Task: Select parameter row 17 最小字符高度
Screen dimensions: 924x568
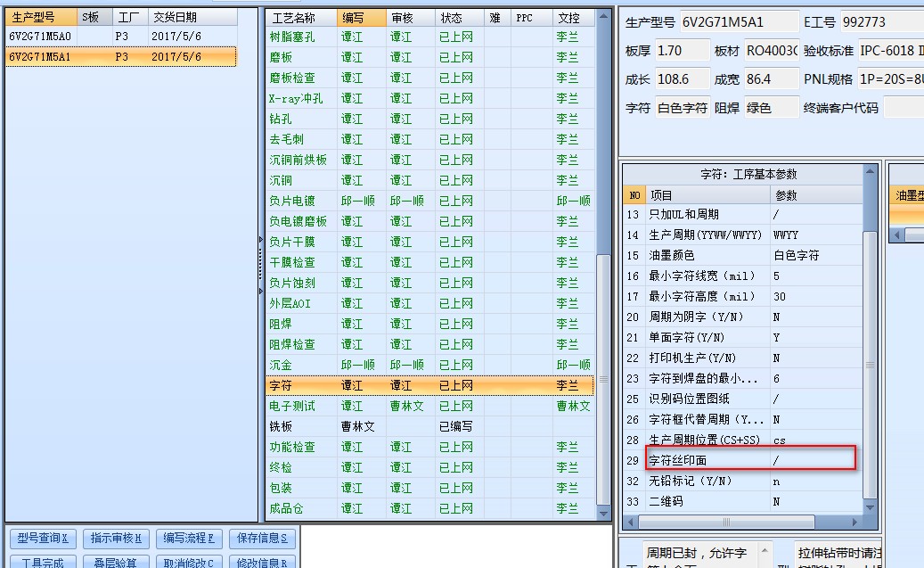Action: (x=743, y=297)
